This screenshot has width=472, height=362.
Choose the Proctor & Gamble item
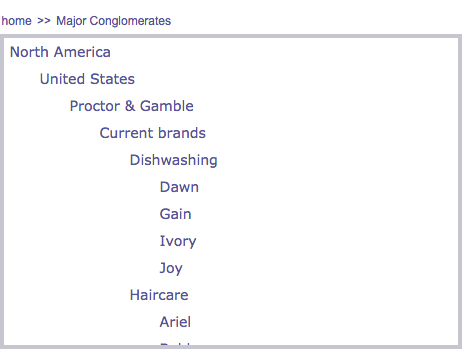(x=131, y=106)
